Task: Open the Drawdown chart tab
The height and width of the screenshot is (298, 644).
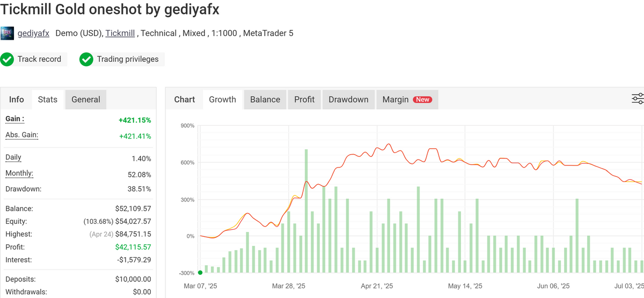Action: coord(348,99)
